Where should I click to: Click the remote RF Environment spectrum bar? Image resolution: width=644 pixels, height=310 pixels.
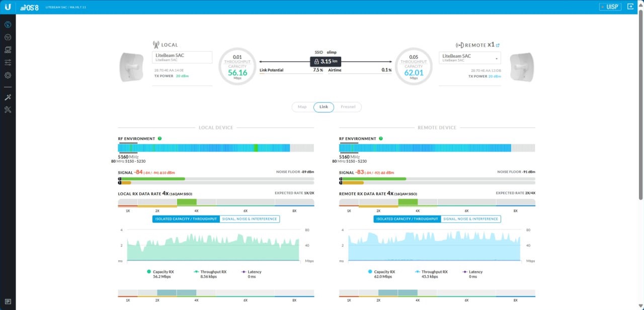[x=437, y=148]
